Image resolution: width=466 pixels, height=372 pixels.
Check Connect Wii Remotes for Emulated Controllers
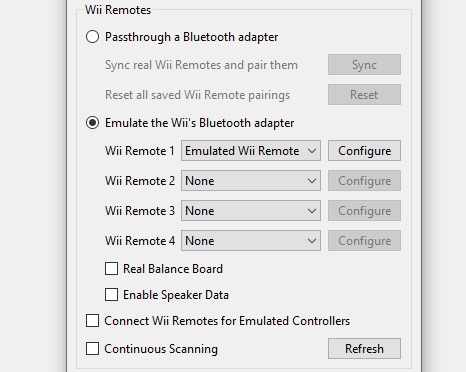92,321
